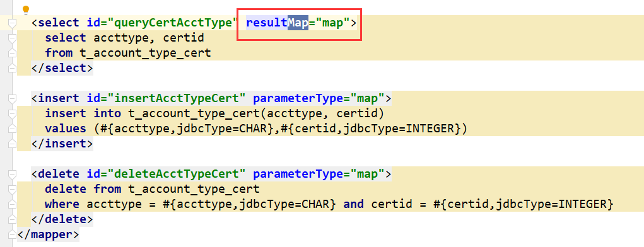Viewport: 644px width, 247px height.
Task: Collapse the queryCertAcctType select block fold marker
Action: pyautogui.click(x=12, y=23)
